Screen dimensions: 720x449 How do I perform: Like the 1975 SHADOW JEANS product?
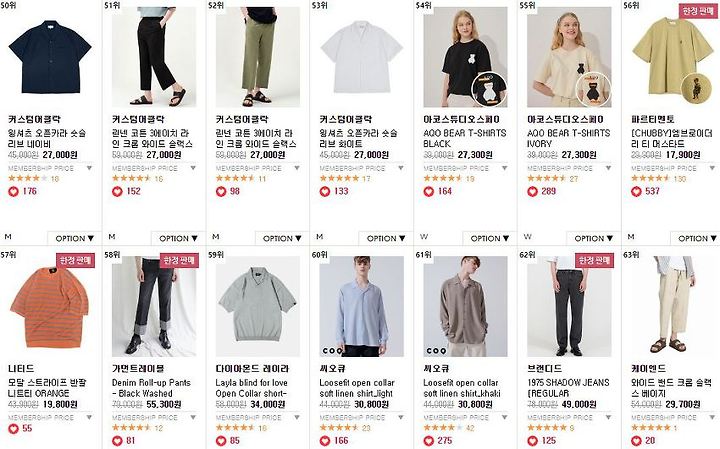coord(532,441)
